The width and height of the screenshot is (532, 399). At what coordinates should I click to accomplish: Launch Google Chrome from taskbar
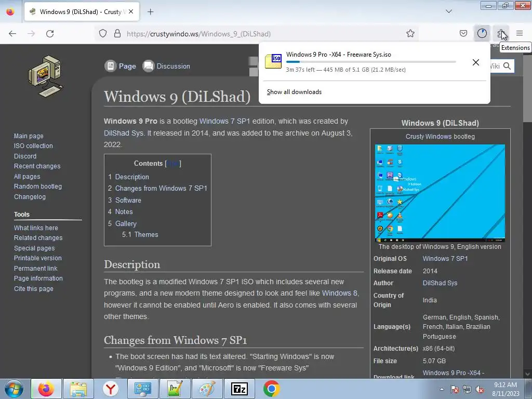(x=271, y=389)
